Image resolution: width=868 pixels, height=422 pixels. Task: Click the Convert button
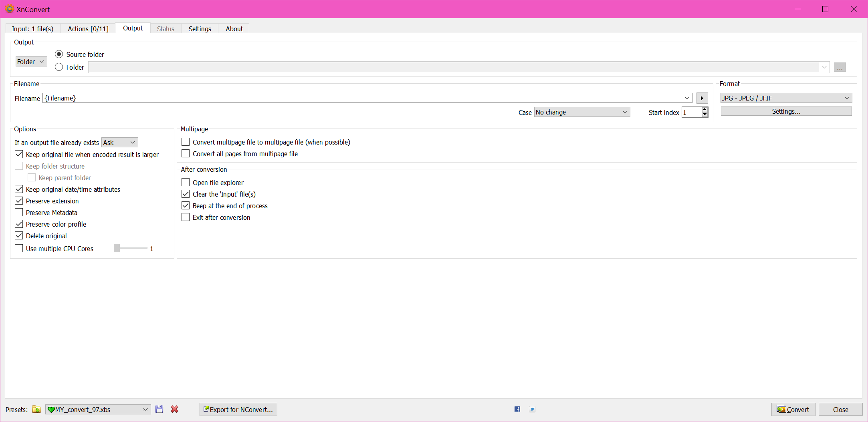(x=793, y=409)
